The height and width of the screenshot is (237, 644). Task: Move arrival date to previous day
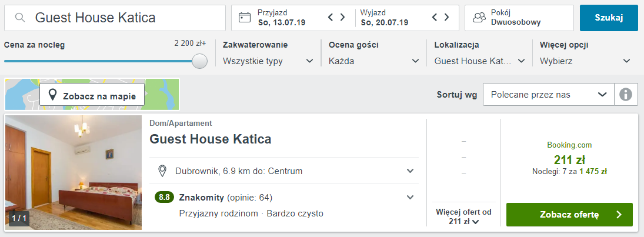(331, 18)
